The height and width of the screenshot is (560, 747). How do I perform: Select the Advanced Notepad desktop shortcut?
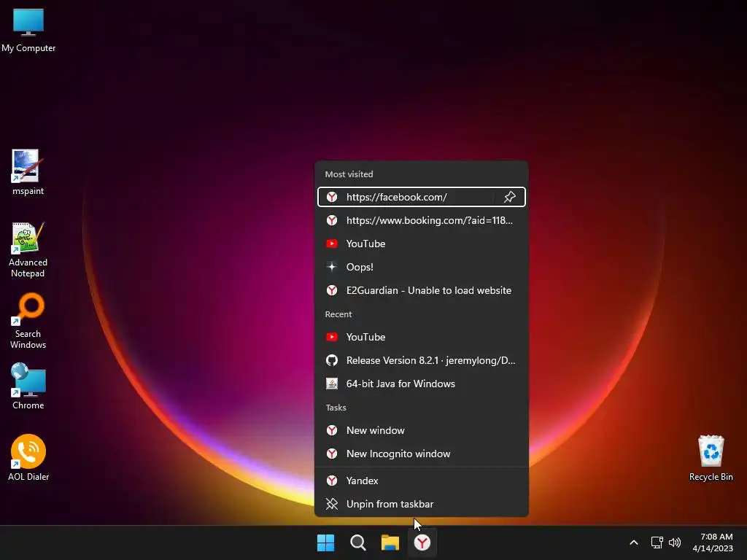click(x=28, y=250)
